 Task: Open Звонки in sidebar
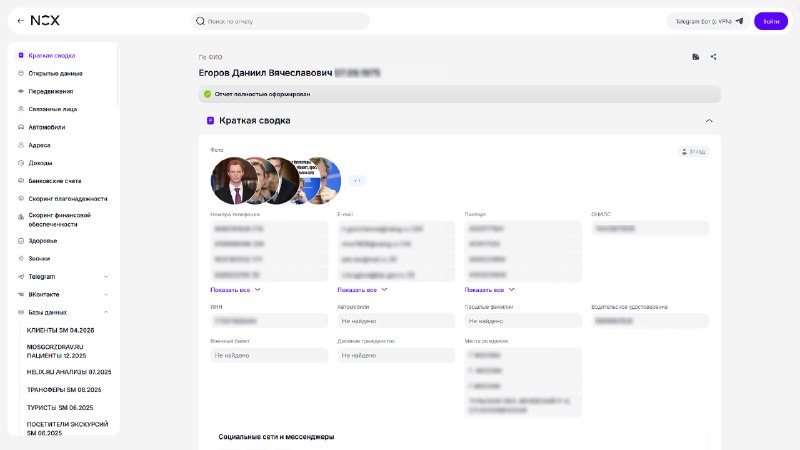[39, 258]
